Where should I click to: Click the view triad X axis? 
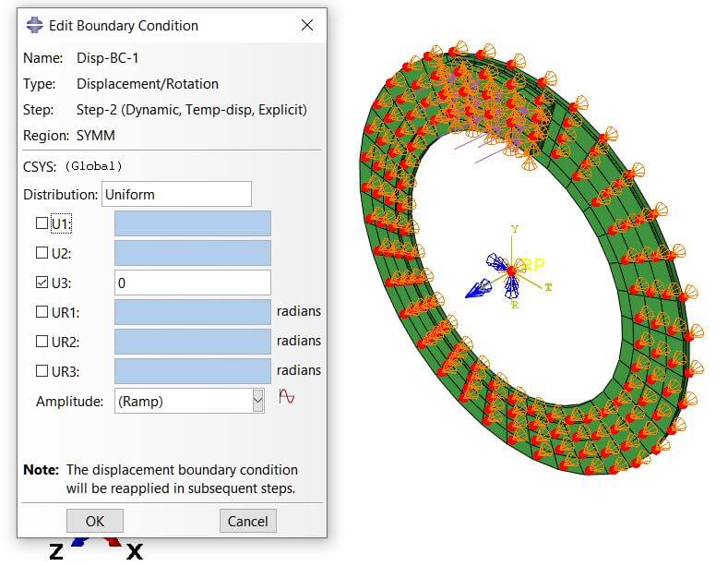(135, 552)
